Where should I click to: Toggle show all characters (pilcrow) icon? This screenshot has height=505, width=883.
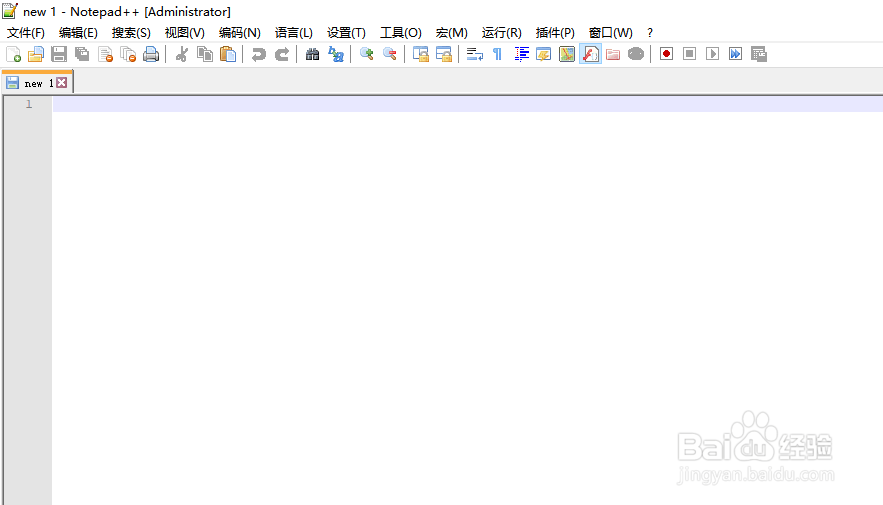pyautogui.click(x=497, y=54)
